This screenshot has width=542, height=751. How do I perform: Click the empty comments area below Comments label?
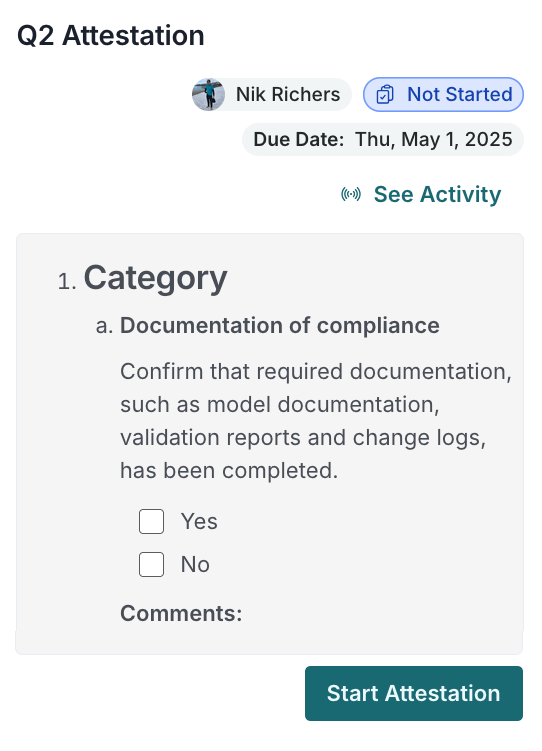point(269,640)
